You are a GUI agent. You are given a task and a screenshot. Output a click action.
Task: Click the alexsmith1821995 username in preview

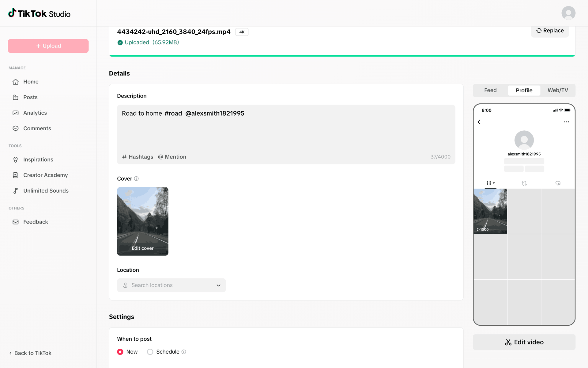click(x=524, y=154)
